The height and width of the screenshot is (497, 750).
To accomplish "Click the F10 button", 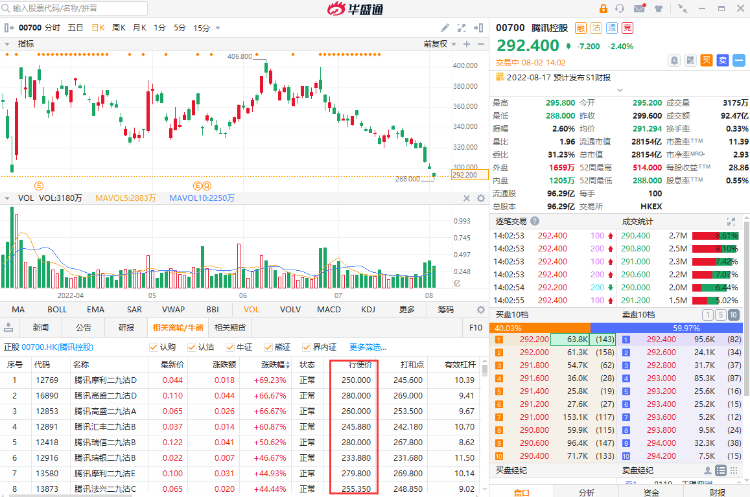I will [475, 328].
